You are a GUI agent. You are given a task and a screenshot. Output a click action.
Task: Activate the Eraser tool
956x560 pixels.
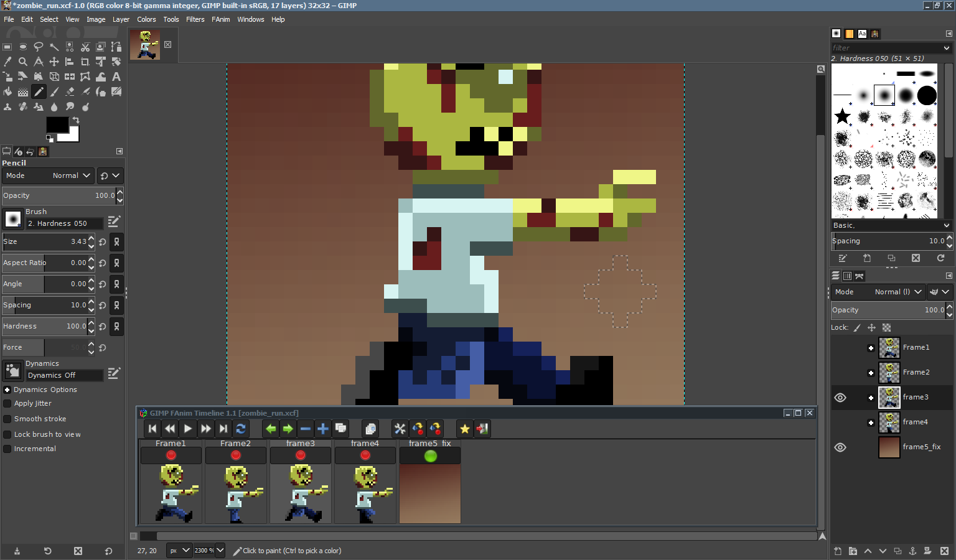point(70,91)
